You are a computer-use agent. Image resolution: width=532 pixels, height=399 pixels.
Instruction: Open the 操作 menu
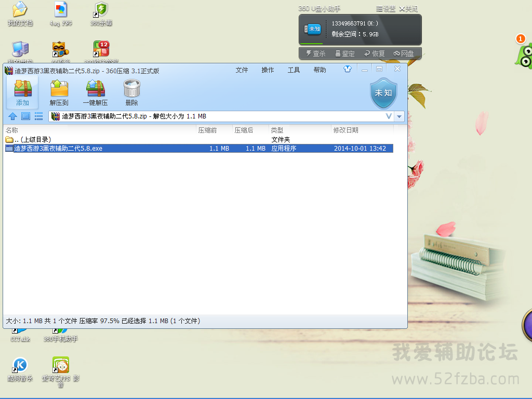pyautogui.click(x=268, y=70)
